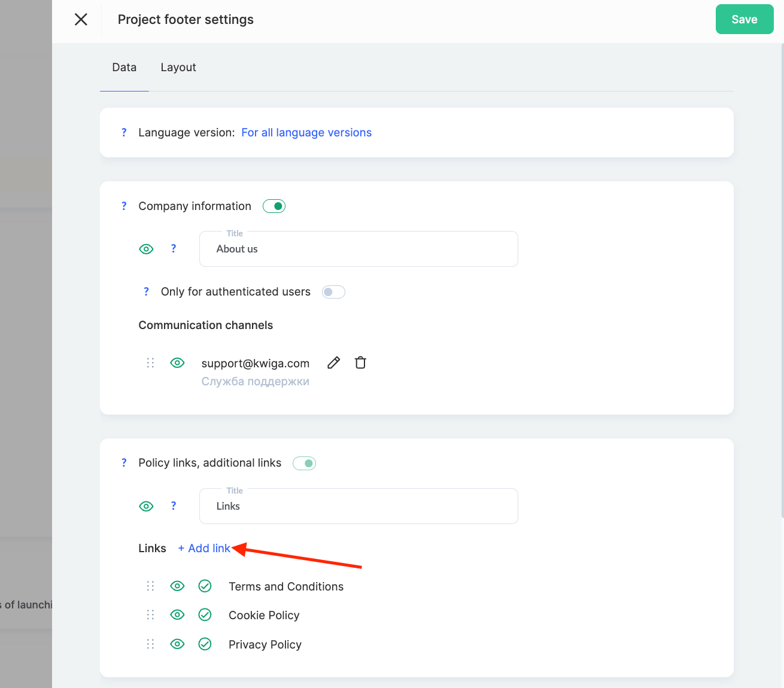Close the Project footer settings panel
Viewport: 784px width, 688px height.
[81, 20]
